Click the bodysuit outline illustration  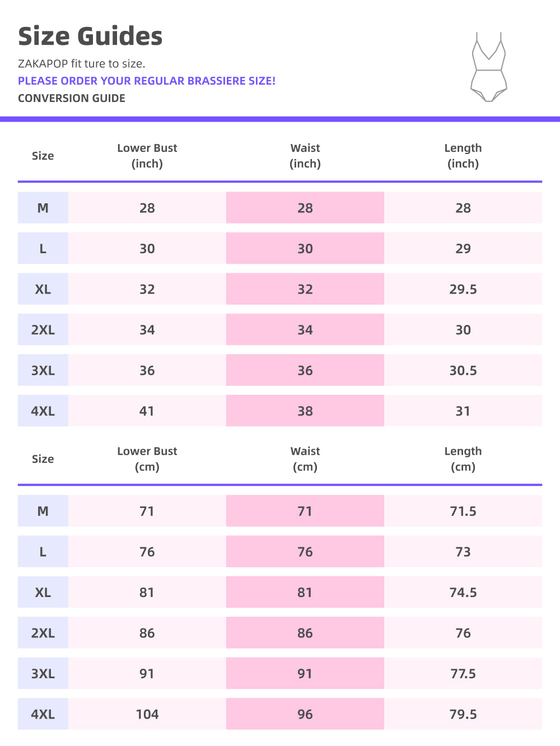pyautogui.click(x=489, y=67)
